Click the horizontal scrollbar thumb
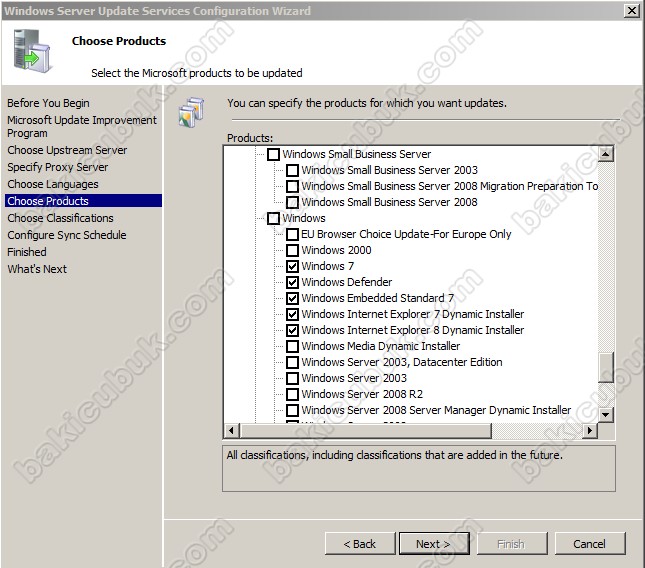This screenshot has width=645, height=568. [x=365, y=431]
